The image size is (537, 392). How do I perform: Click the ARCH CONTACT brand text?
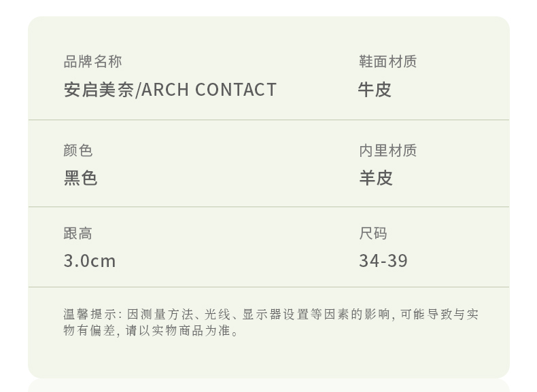[209, 90]
